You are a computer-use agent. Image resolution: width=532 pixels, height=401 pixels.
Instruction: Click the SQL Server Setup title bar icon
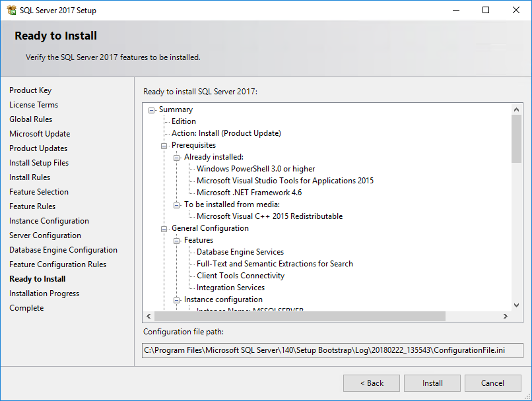point(11,11)
